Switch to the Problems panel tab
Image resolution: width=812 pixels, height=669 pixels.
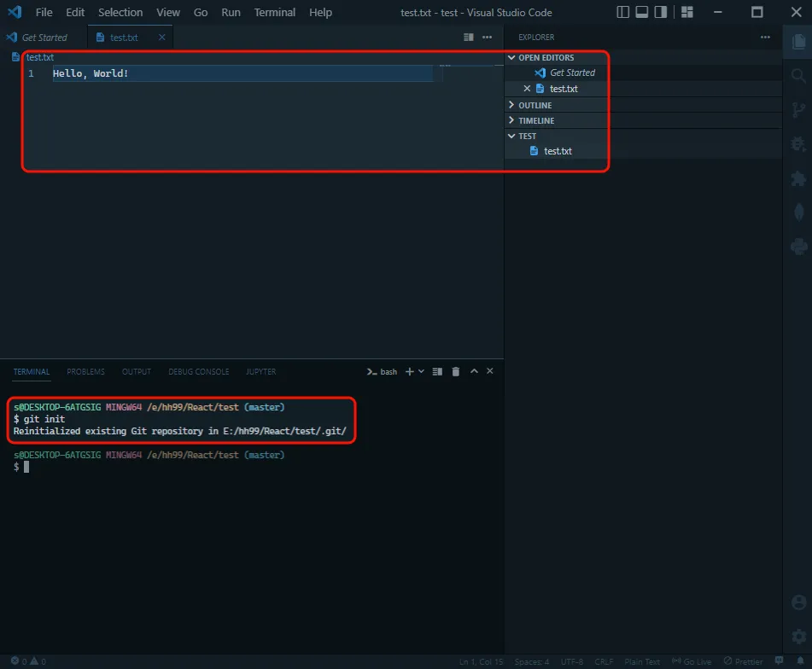point(85,371)
